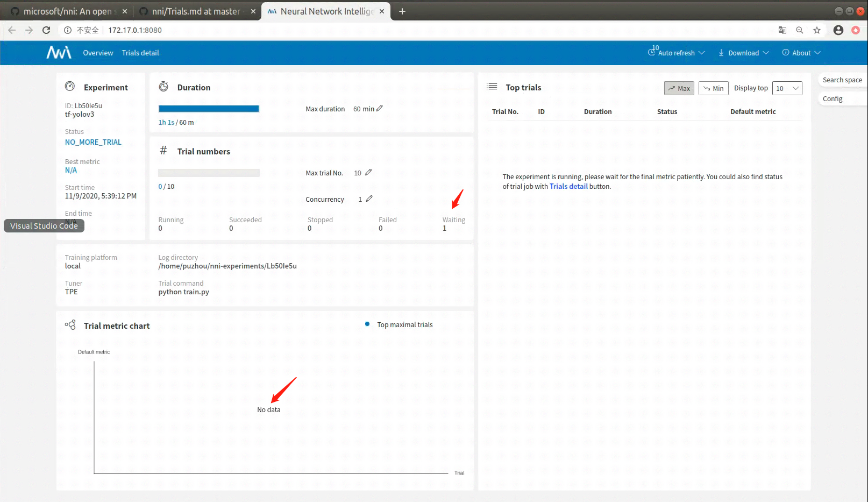
Task: Switch to the nni/Trials.md browser tab
Action: pos(194,11)
